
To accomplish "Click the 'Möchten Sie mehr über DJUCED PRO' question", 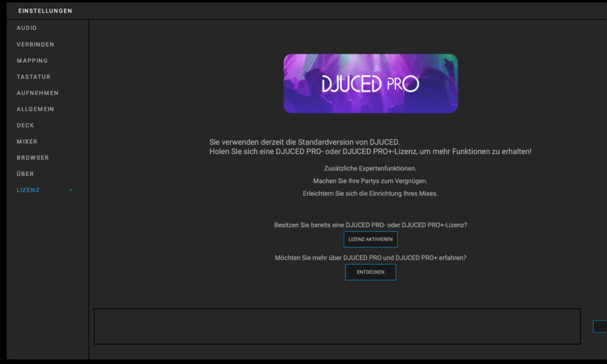I will (370, 258).
